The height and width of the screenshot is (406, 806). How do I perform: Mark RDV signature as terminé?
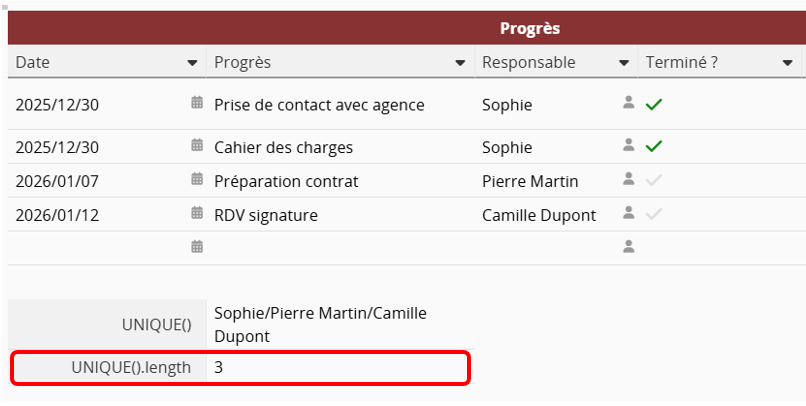point(654,214)
